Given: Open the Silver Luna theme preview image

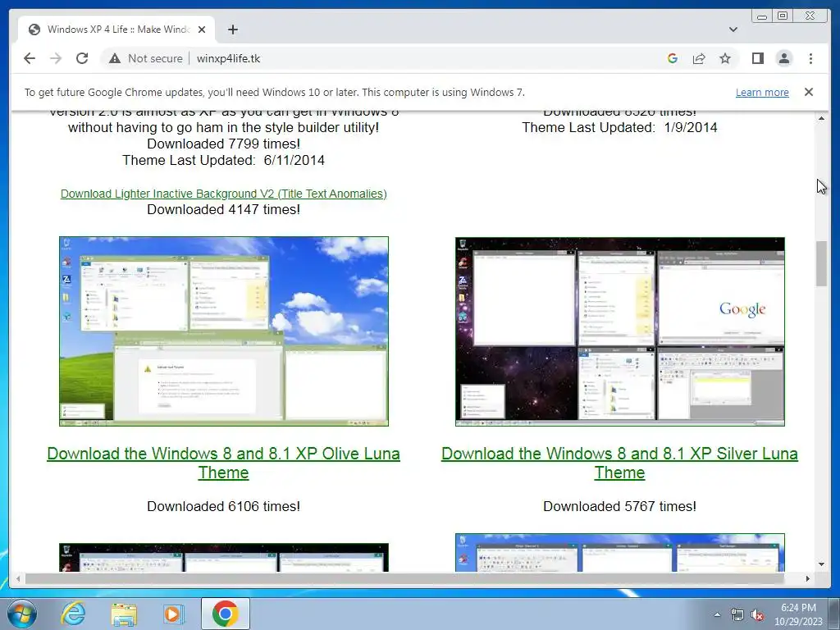Looking at the screenshot, I should (x=620, y=331).
